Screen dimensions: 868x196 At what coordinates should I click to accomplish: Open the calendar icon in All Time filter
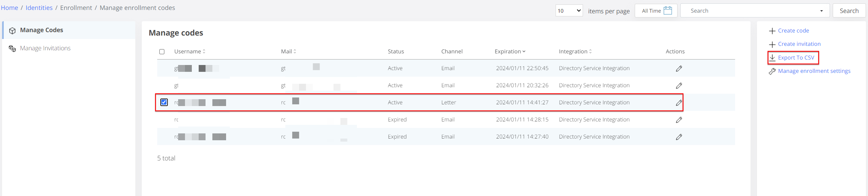[668, 11]
